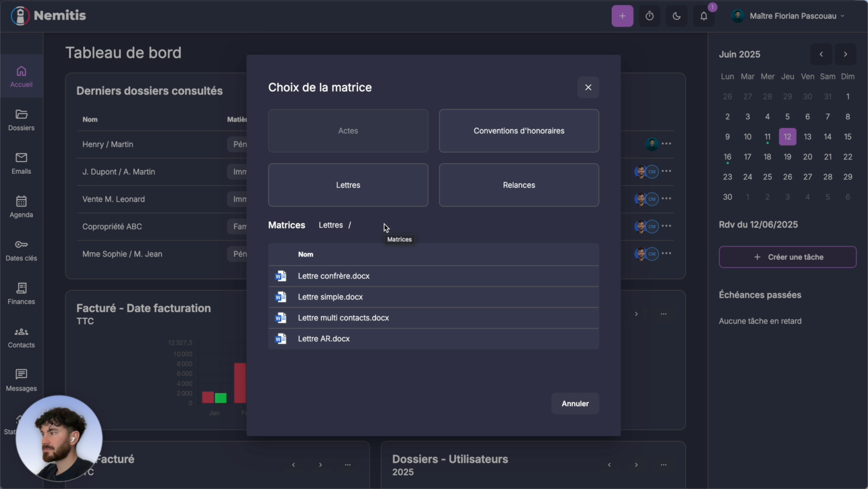Click the user avatar in Henry / Martin row

tap(652, 144)
